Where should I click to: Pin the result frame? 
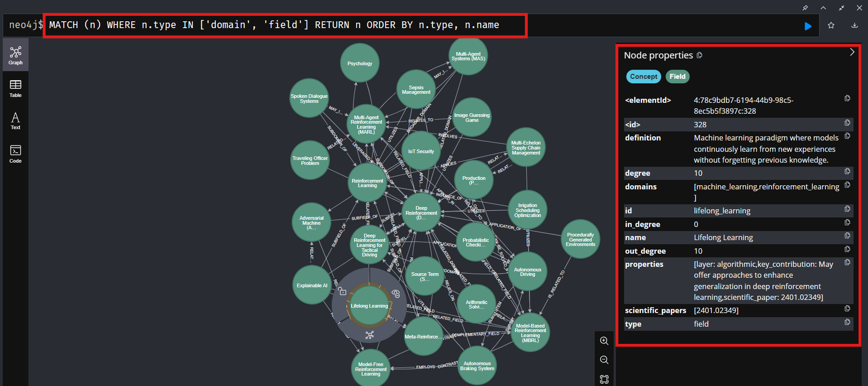click(805, 8)
